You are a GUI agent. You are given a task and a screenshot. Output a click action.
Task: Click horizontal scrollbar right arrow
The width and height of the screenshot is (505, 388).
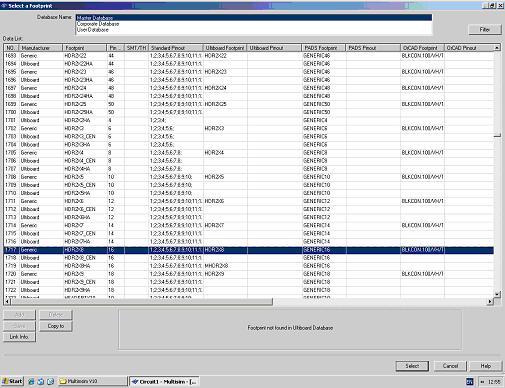[490, 302]
